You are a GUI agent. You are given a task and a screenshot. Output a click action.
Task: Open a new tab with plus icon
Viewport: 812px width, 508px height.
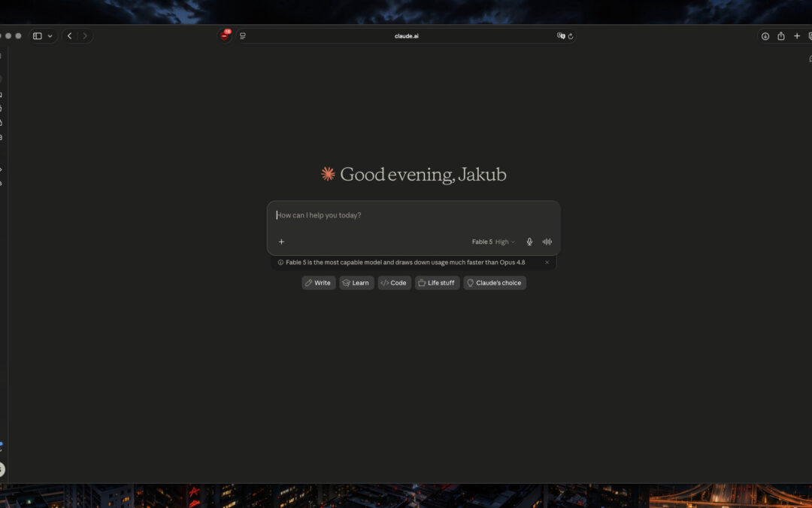coord(797,36)
